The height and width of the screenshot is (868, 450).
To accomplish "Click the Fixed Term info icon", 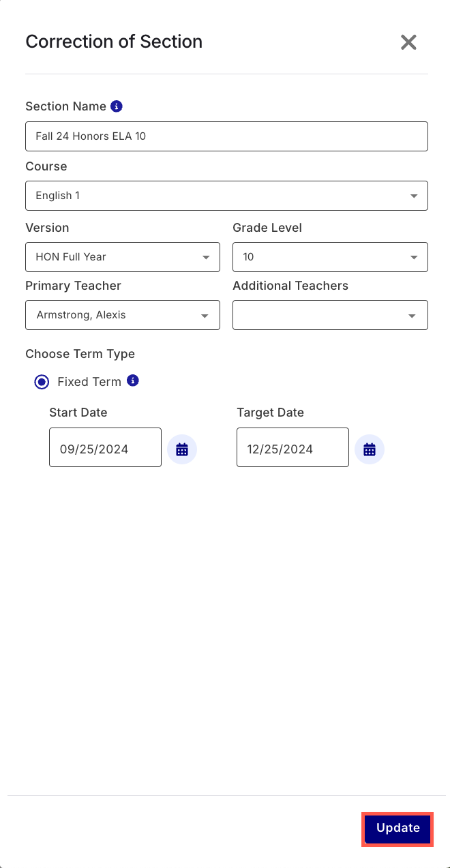I will (x=133, y=381).
